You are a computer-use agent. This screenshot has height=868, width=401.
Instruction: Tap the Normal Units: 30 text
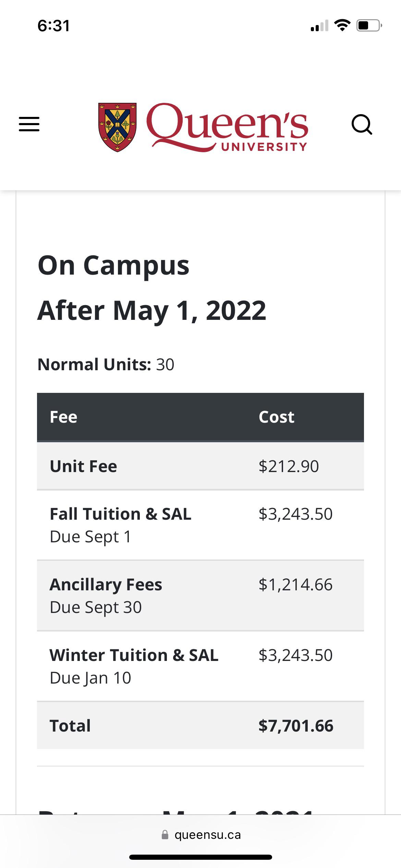[106, 364]
